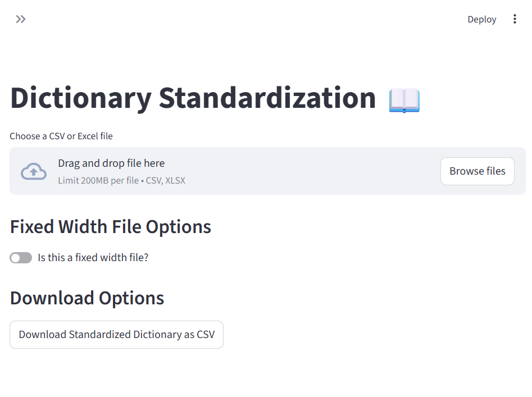
Task: Click Browse files to pick a file
Action: [477, 171]
